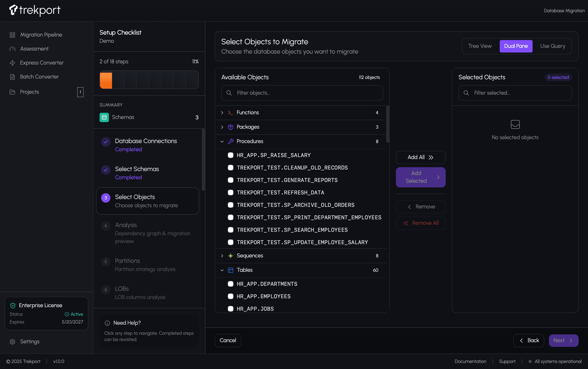588x369 pixels.
Task: Click the Next button
Action: [563, 340]
